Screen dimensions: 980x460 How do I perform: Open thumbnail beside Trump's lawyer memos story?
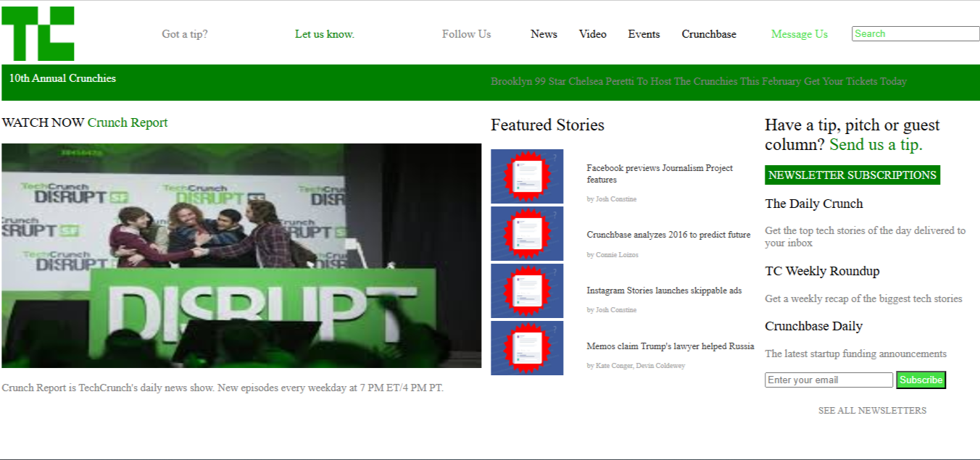[x=527, y=348]
